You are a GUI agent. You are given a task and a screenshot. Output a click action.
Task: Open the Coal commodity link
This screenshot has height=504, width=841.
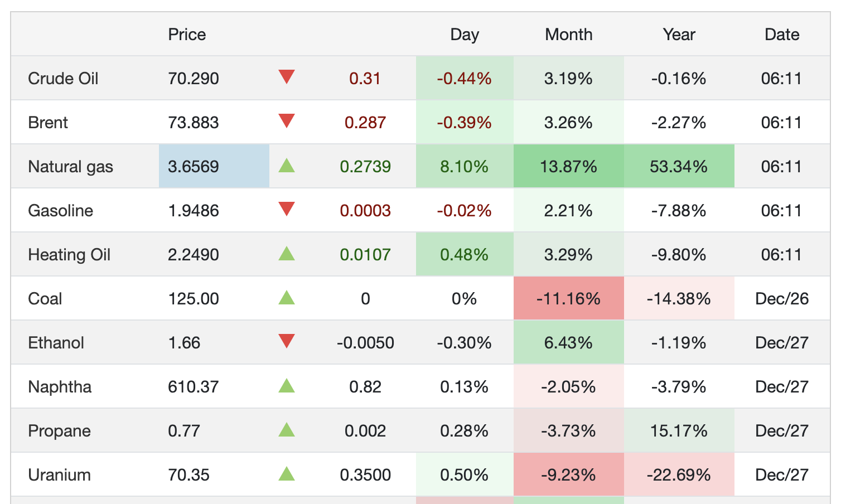tap(45, 299)
